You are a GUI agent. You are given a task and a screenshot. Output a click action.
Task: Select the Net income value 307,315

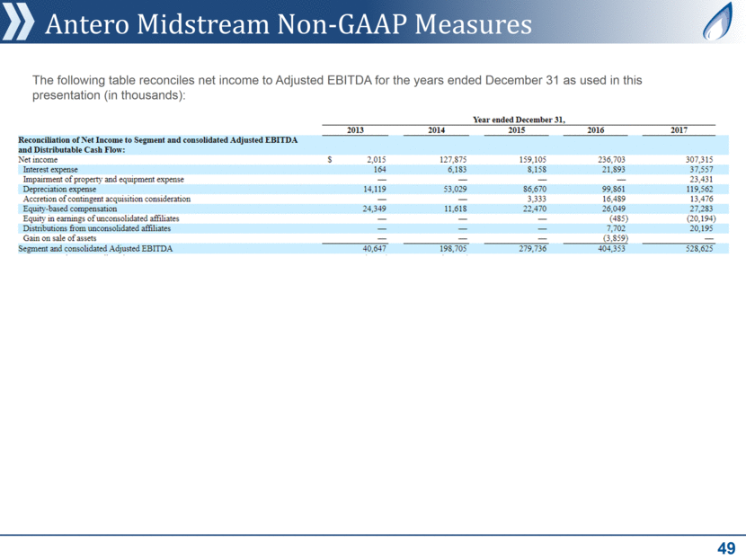pyautogui.click(x=699, y=160)
